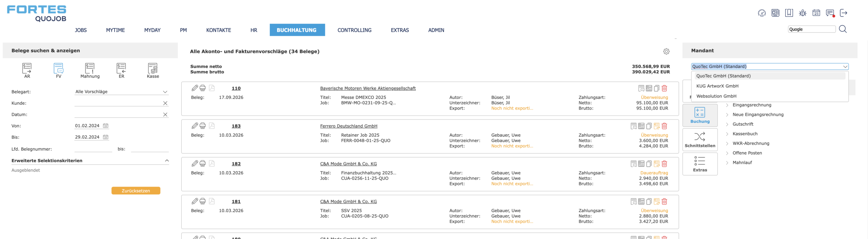This screenshot has height=239, width=868.
Task: Click the bug report icon
Action: [803, 13]
